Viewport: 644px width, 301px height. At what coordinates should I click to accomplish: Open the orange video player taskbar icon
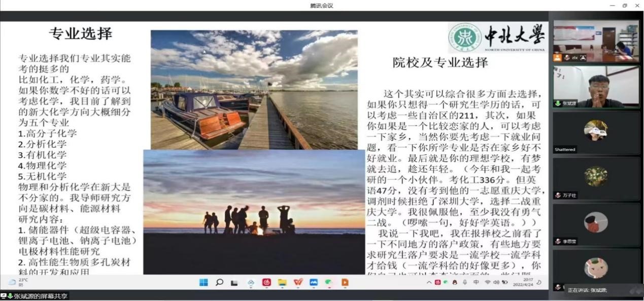pos(345,282)
